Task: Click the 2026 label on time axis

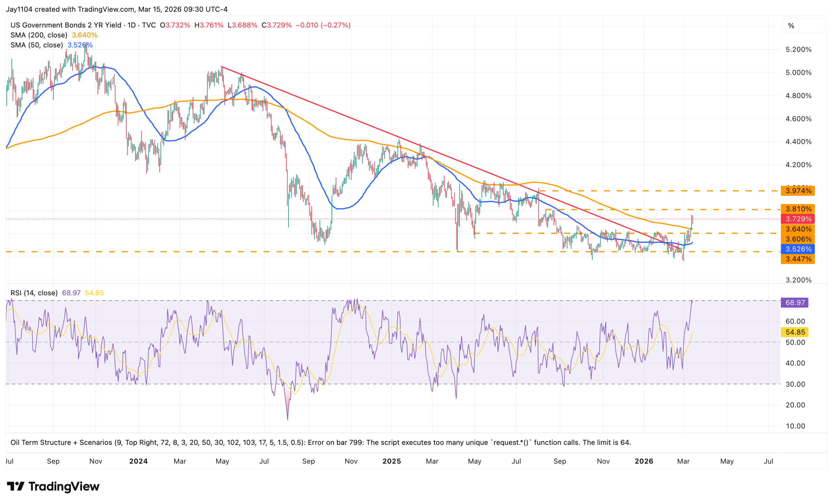Action: tap(644, 461)
